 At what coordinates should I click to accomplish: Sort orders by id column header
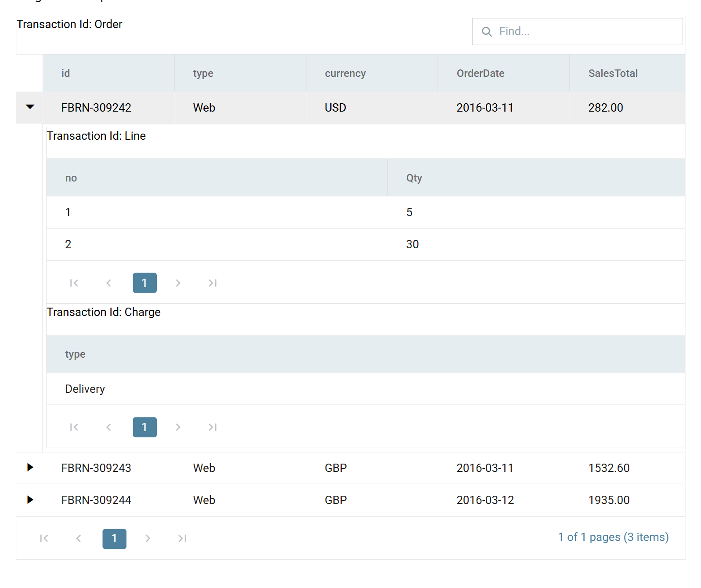coord(108,73)
